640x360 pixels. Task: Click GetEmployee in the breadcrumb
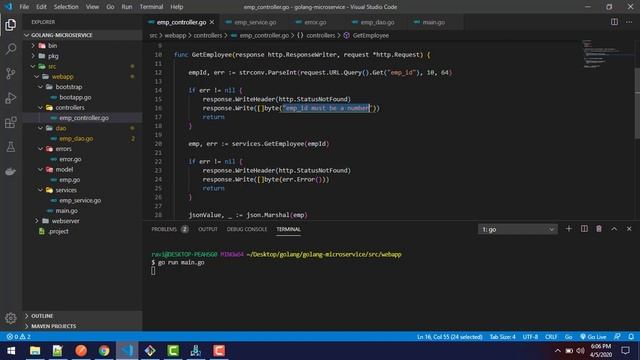tap(371, 36)
